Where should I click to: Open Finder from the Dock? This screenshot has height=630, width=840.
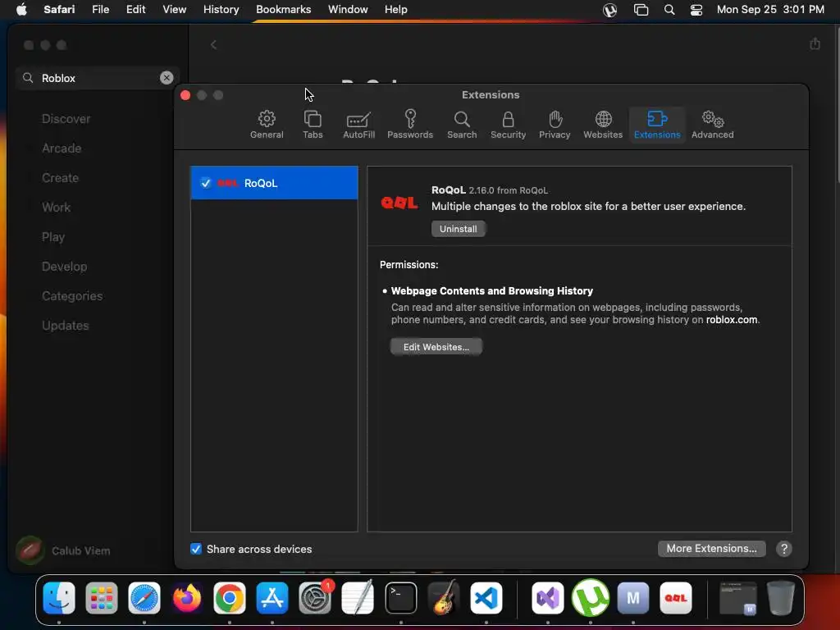pos(59,598)
